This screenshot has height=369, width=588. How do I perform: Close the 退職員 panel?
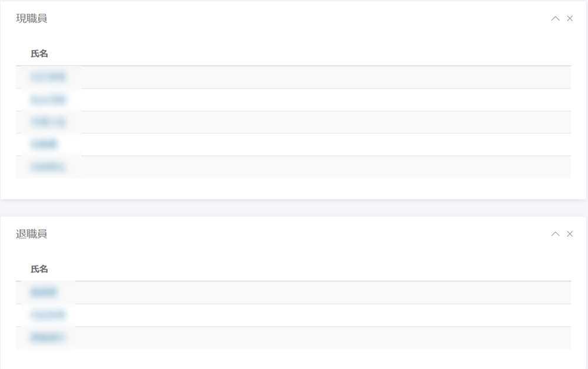coord(570,234)
